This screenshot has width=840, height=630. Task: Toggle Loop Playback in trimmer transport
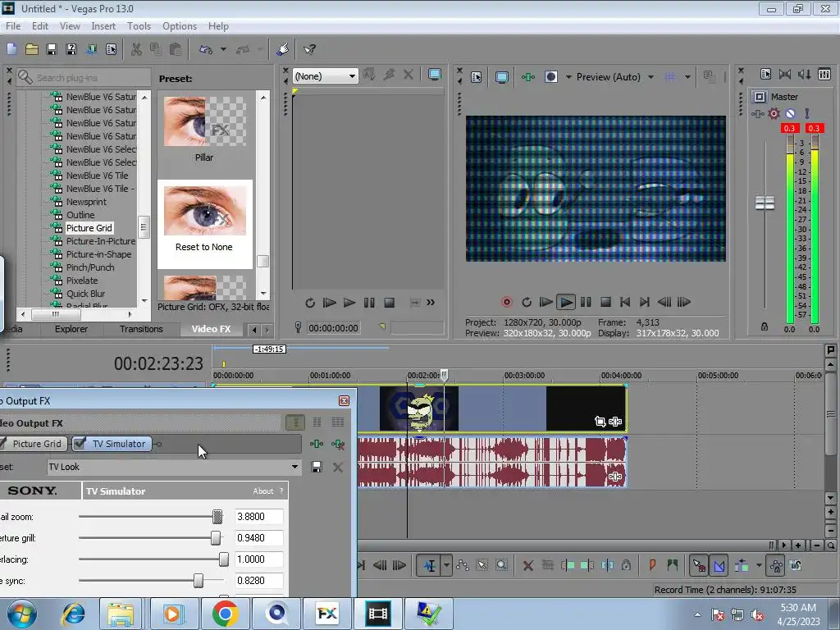click(x=309, y=303)
